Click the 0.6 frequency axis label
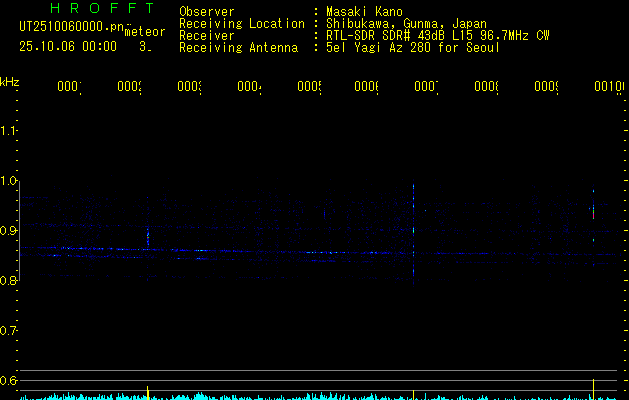Viewport: 629px width, 400px height. [x=8, y=380]
